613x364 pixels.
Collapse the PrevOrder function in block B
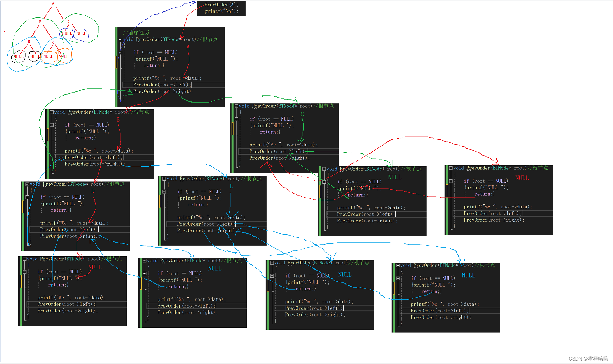pyautogui.click(x=52, y=112)
